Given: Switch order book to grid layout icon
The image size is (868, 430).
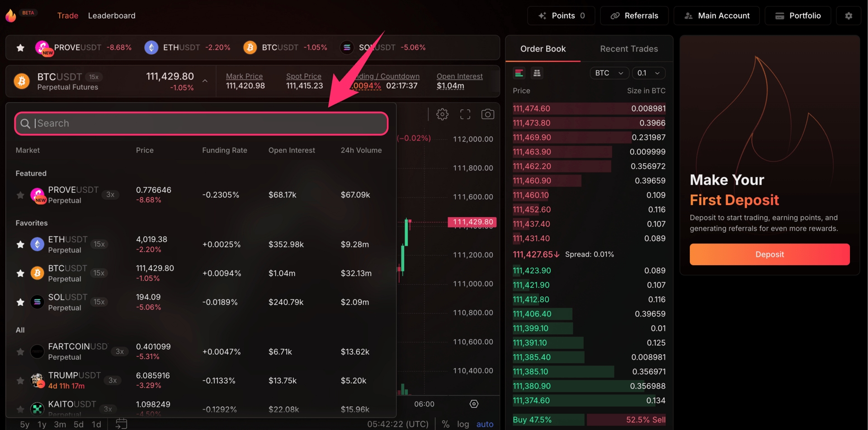Looking at the screenshot, I should click(537, 73).
